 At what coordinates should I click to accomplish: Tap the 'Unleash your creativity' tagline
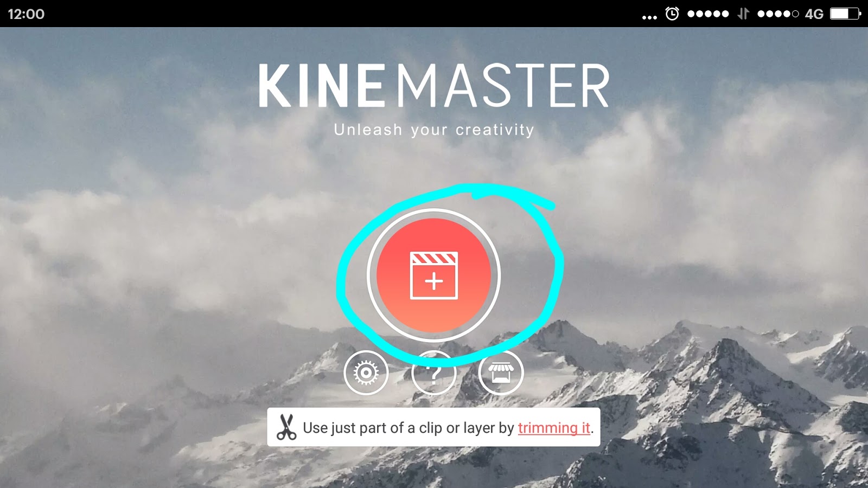tap(434, 130)
